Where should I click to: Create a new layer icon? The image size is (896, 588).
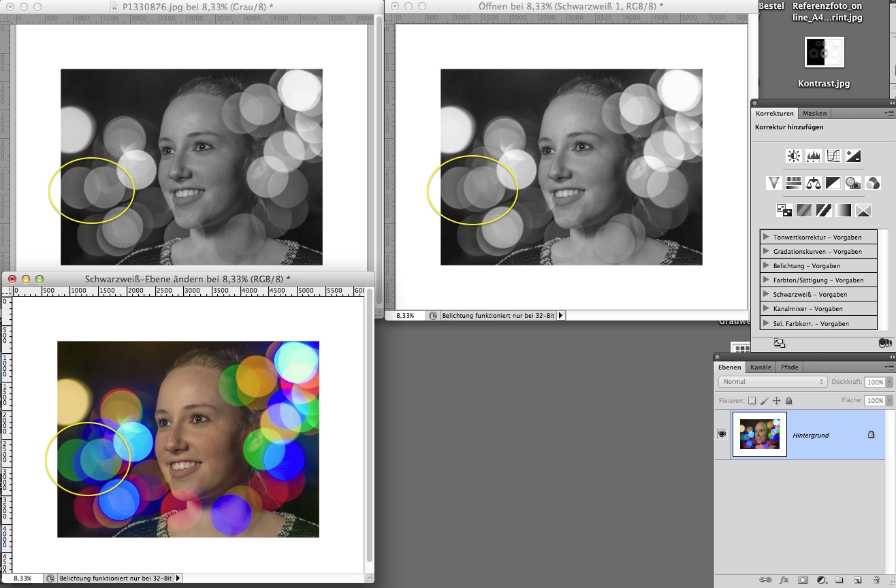click(858, 580)
